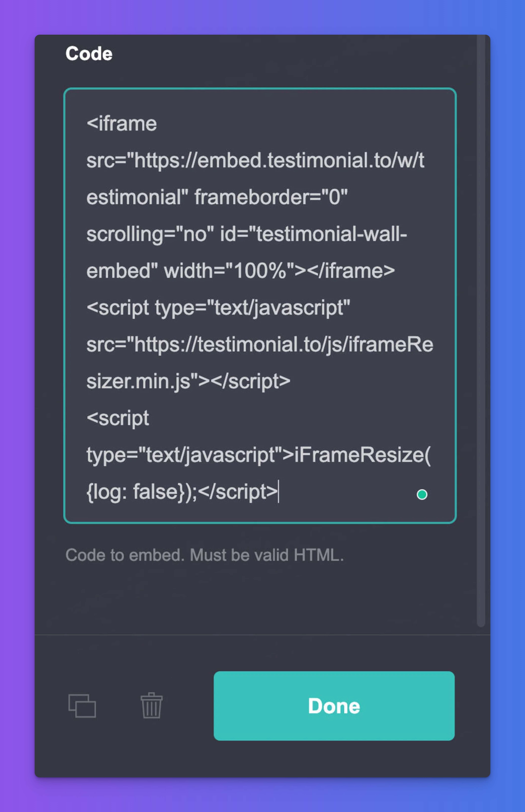Click the duplicate element icon

click(x=82, y=706)
